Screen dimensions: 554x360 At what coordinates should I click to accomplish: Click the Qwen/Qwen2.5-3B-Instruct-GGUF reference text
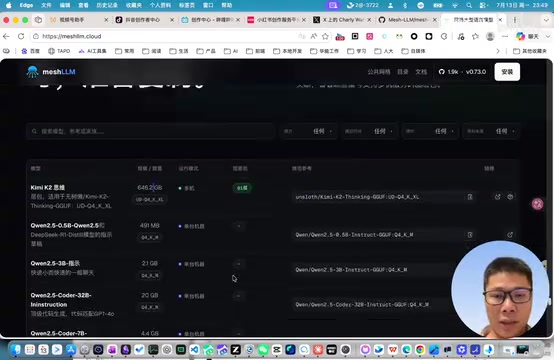tap(351, 270)
